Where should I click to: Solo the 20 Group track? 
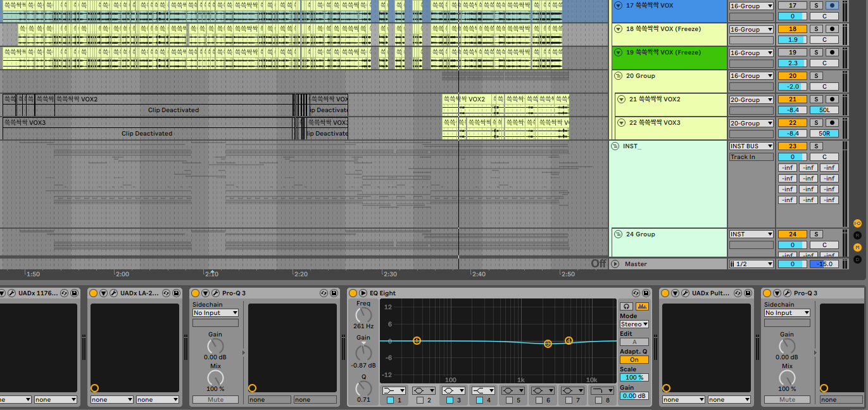tap(817, 76)
